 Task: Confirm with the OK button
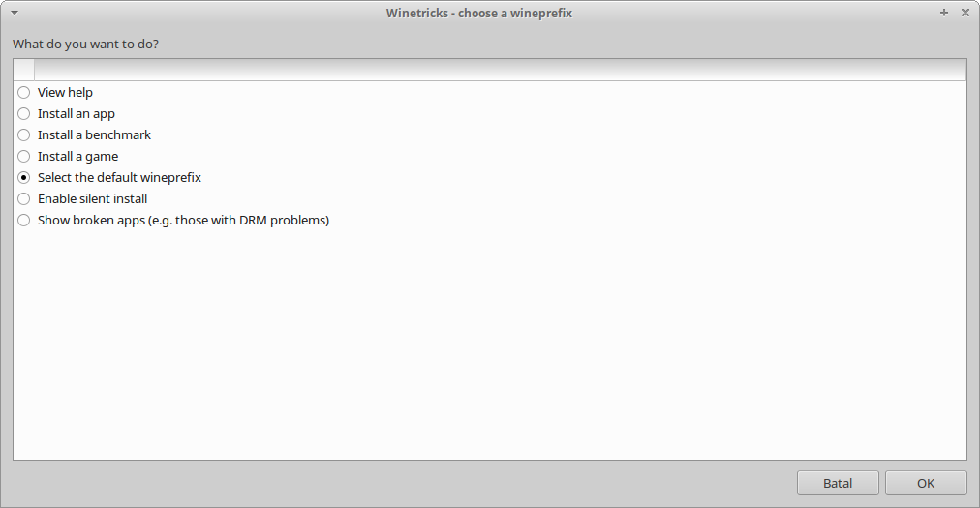(x=926, y=483)
